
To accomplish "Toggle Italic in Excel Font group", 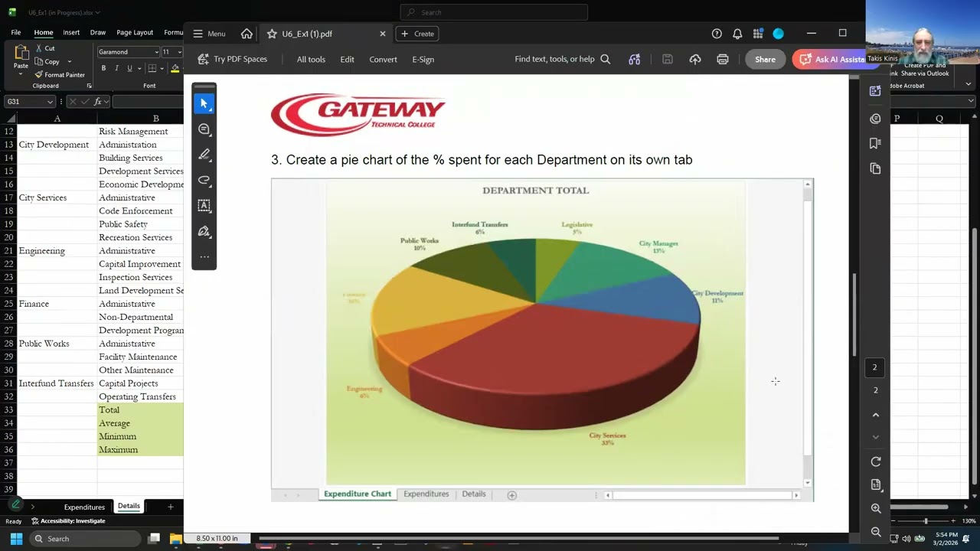I will click(x=116, y=68).
